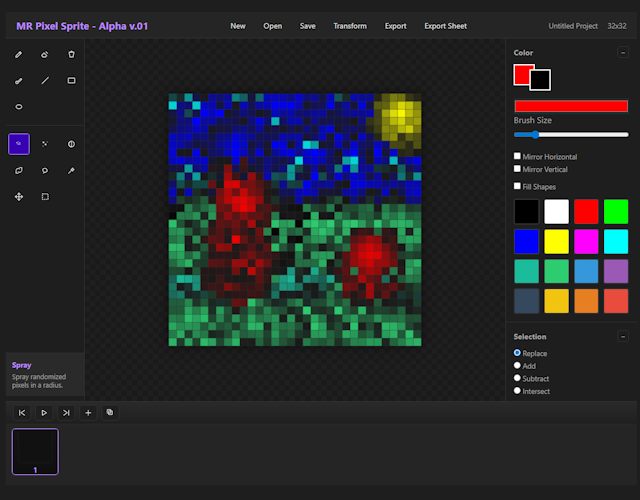The width and height of the screenshot is (640, 500).
Task: Click the Untitled Project name
Action: pos(573,26)
